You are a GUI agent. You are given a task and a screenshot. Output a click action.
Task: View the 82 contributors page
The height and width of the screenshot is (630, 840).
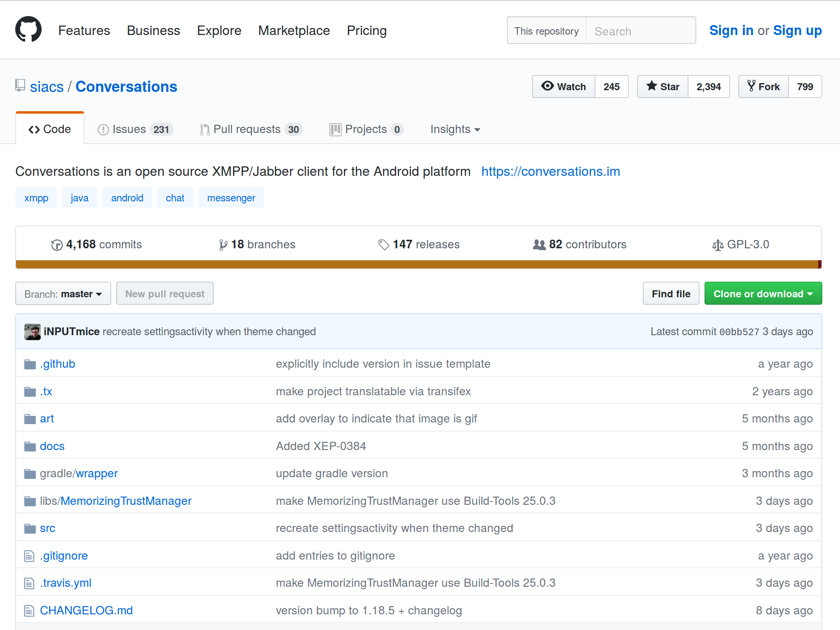(x=580, y=245)
